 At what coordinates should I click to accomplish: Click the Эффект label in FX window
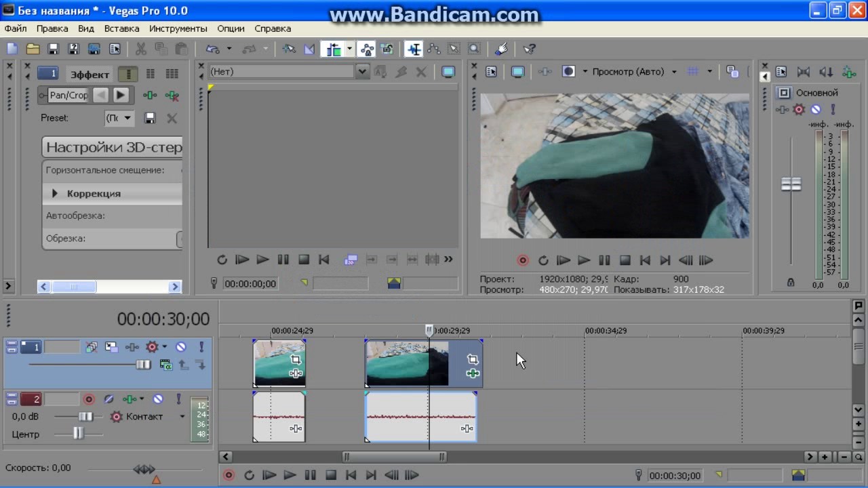click(x=90, y=75)
